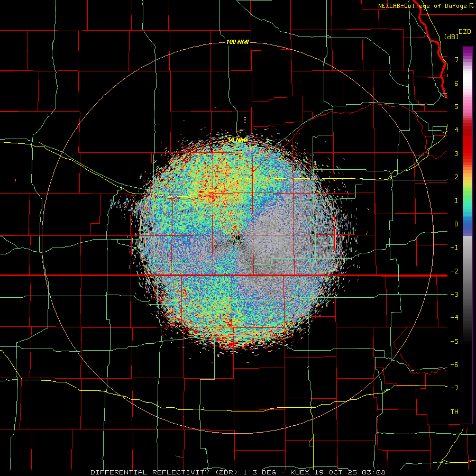Screen dimensions: 476x476
Task: Select the 7 dB tick on color scale
Action: pos(456,59)
